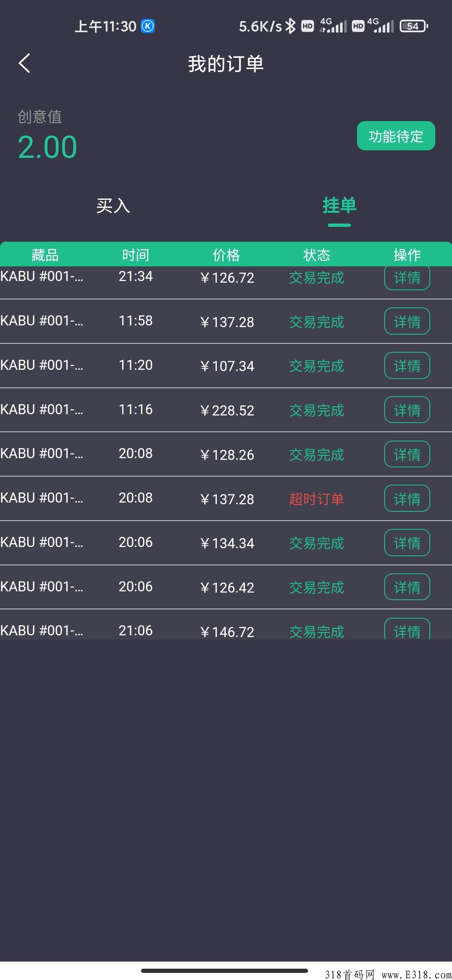This screenshot has width=452, height=980.
Task: Tap the blue K app status icon
Action: coord(148,26)
